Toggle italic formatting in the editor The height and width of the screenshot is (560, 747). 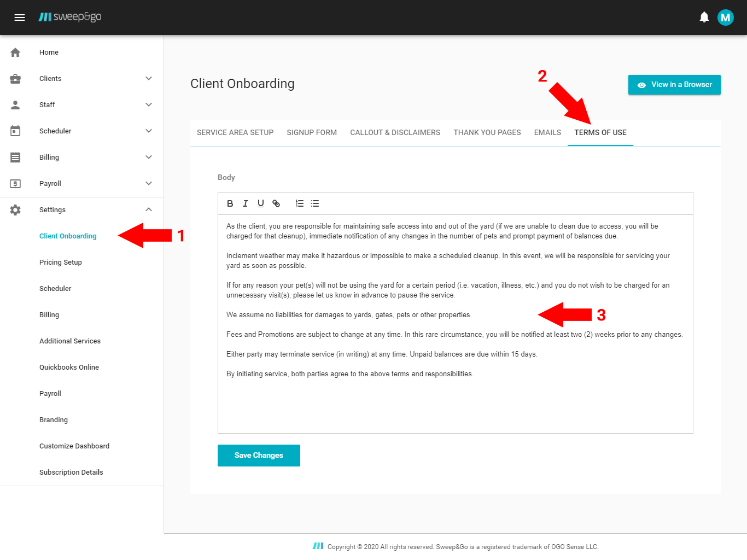(x=246, y=203)
